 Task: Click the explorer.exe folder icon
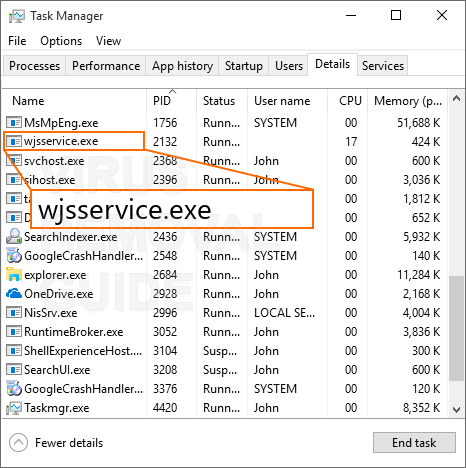point(14,275)
